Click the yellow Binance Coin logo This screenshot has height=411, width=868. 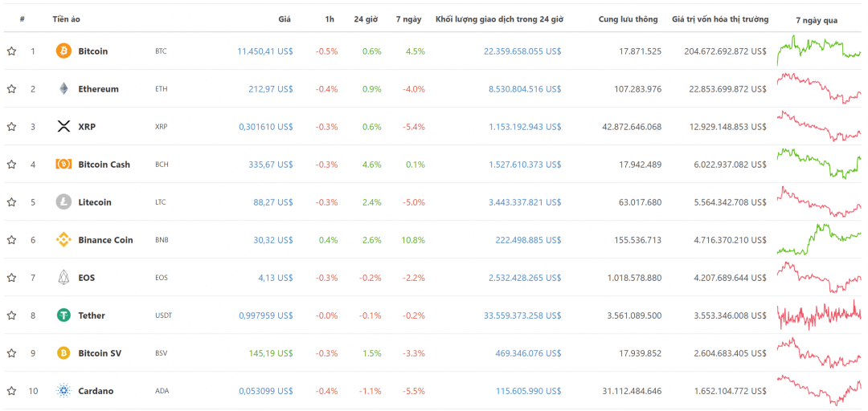63,240
